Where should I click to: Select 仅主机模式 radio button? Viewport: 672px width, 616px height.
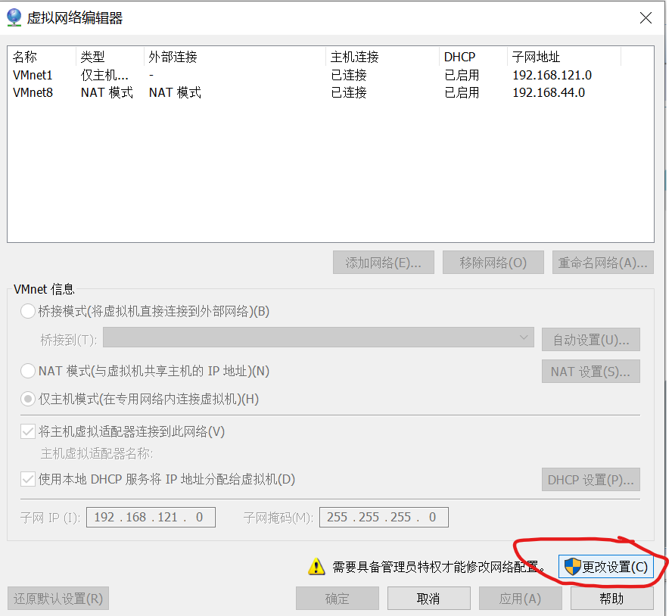coord(28,399)
